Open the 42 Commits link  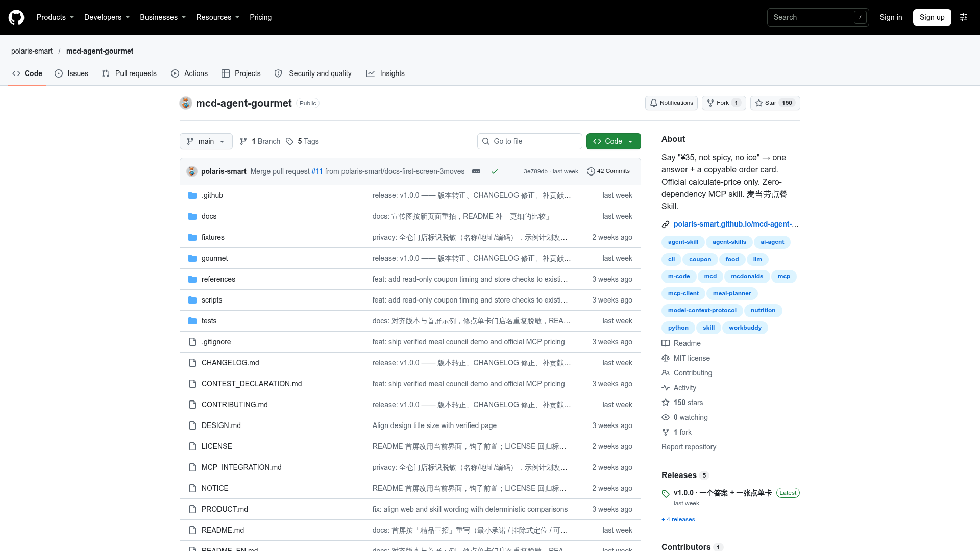click(608, 171)
